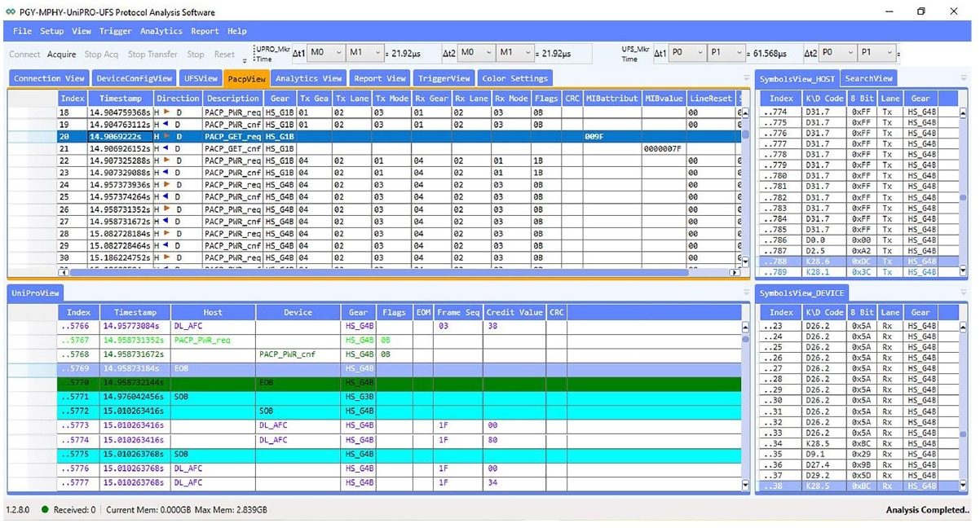Switch to the SearchView tab
This screenshot has height=528, width=980.
pyautogui.click(x=869, y=78)
